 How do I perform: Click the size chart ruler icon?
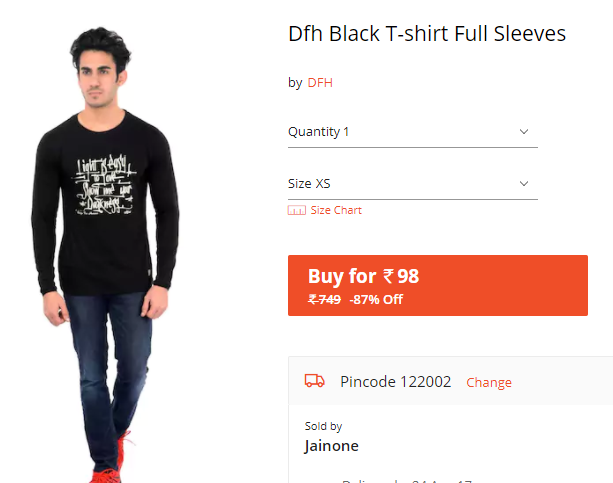[297, 210]
